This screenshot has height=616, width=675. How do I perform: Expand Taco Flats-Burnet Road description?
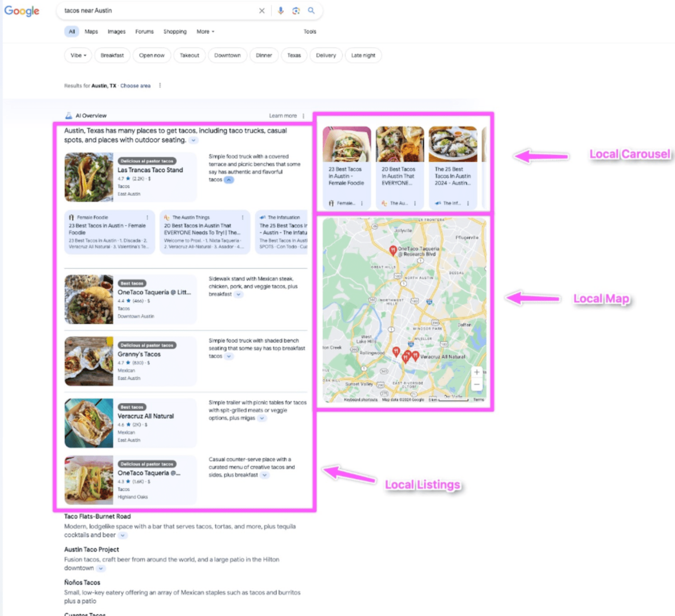point(123,535)
